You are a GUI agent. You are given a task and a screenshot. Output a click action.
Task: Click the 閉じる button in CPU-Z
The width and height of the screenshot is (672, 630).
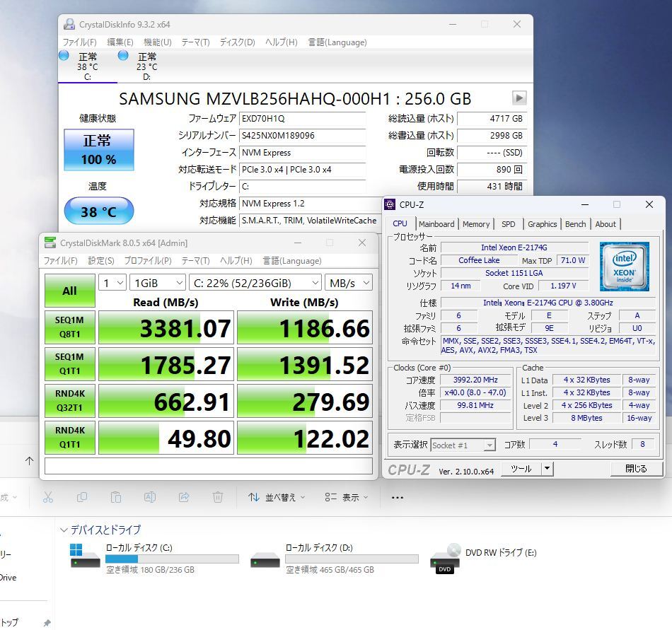coord(636,469)
